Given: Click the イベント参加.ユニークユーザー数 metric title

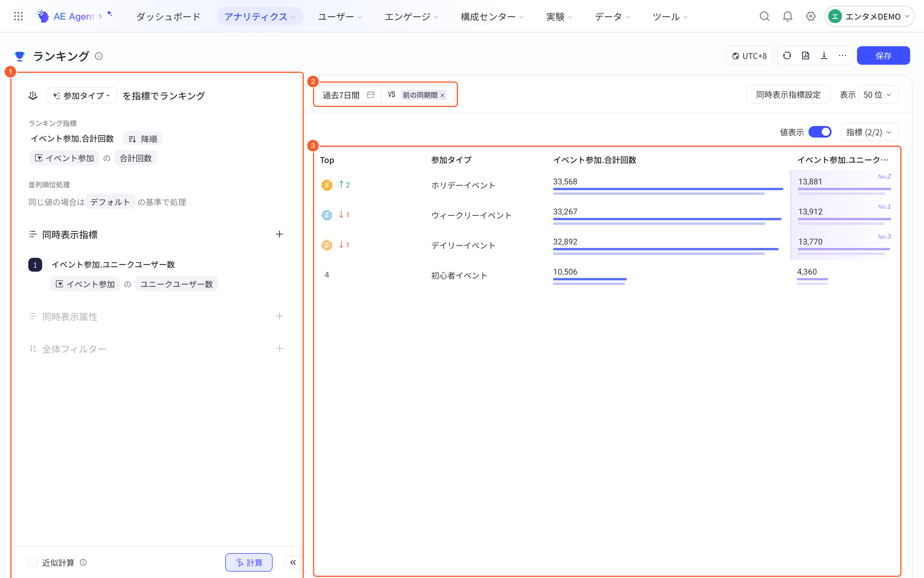Looking at the screenshot, I should pos(113,264).
